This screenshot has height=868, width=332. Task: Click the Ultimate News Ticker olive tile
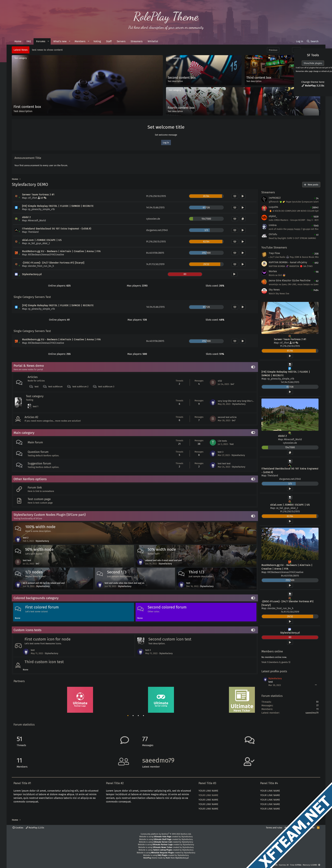click(242, 700)
